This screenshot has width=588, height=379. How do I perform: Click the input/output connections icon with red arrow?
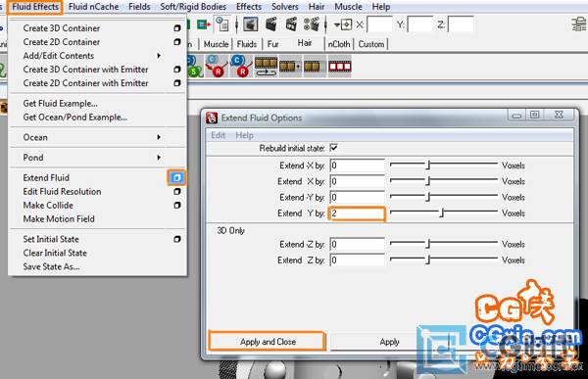204,24
